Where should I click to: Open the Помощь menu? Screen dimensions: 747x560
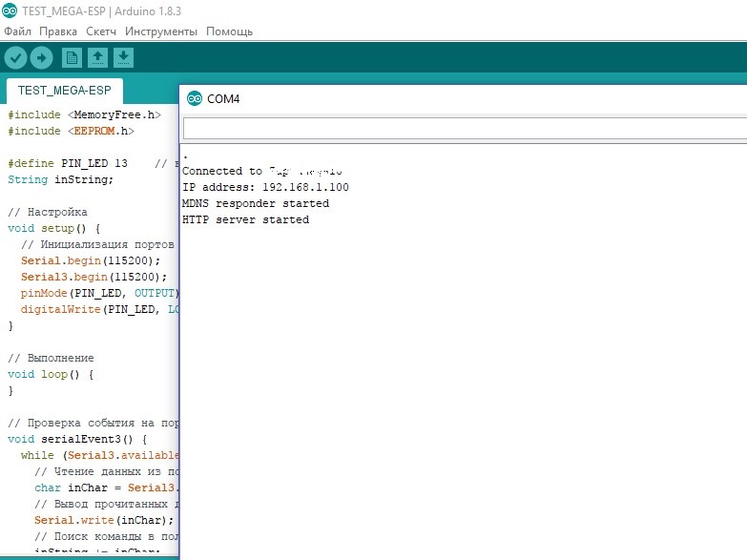click(229, 31)
